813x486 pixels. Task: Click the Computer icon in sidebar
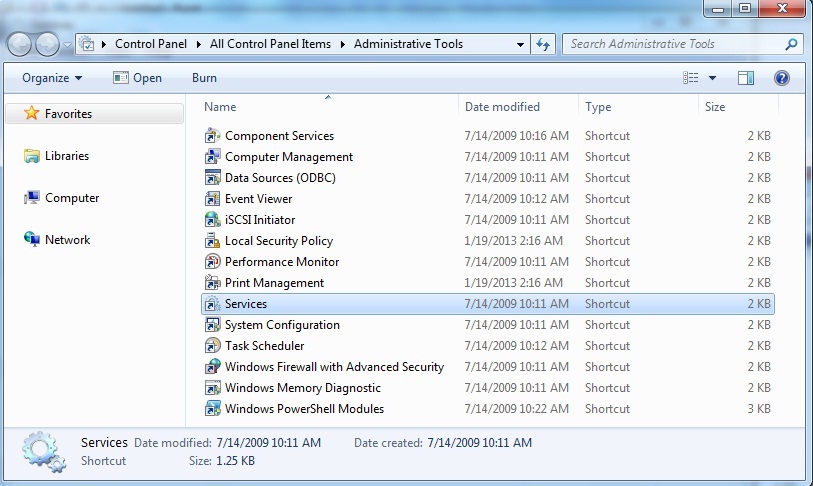coord(32,198)
